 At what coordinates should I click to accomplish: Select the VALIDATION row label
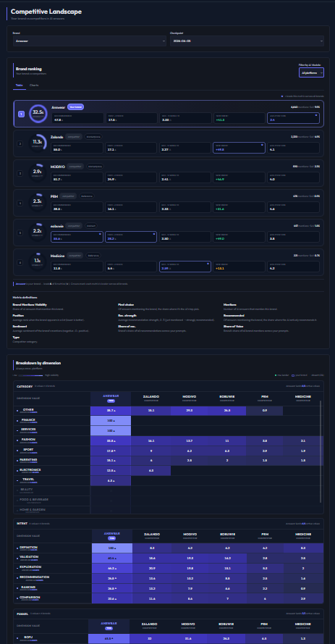tap(30, 557)
